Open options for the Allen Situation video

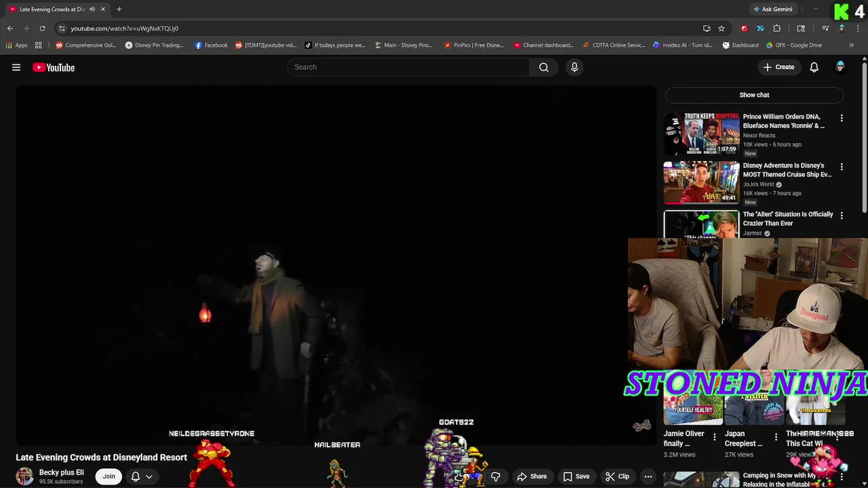pyautogui.click(x=842, y=216)
